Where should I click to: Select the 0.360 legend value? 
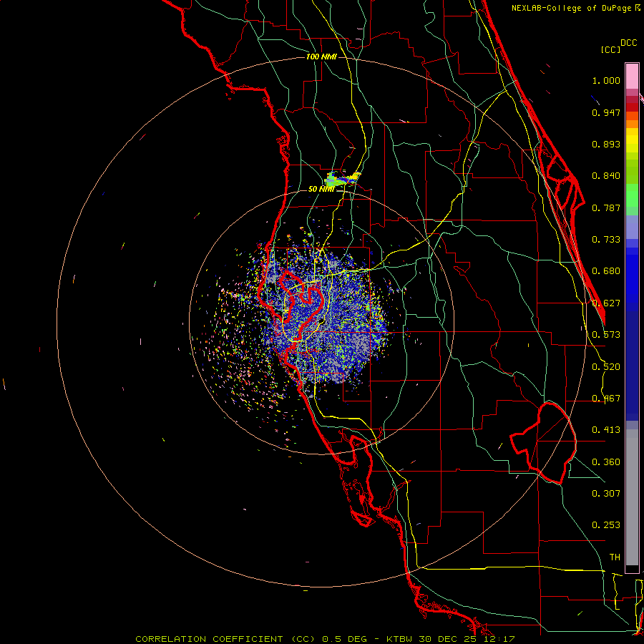coord(606,462)
